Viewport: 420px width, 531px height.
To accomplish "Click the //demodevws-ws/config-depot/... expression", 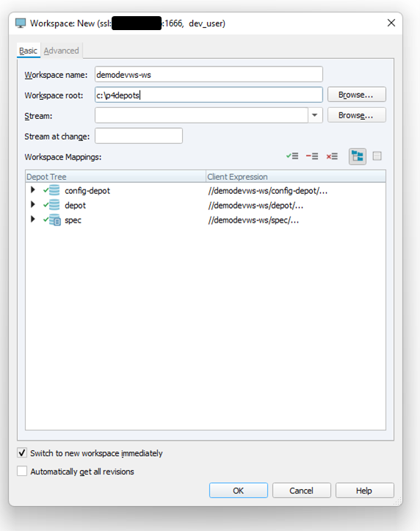I will tap(268, 191).
